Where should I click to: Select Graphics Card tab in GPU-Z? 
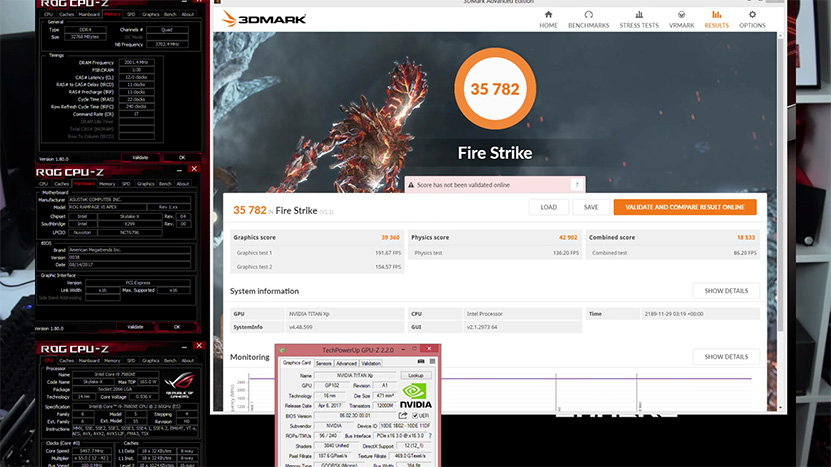pyautogui.click(x=297, y=363)
